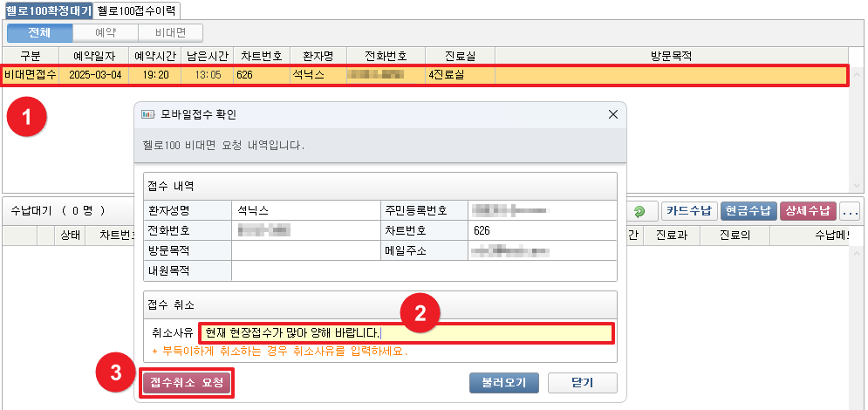Click the 현금수납 button
Viewport: 868px width, 410px height.
pyautogui.click(x=748, y=211)
